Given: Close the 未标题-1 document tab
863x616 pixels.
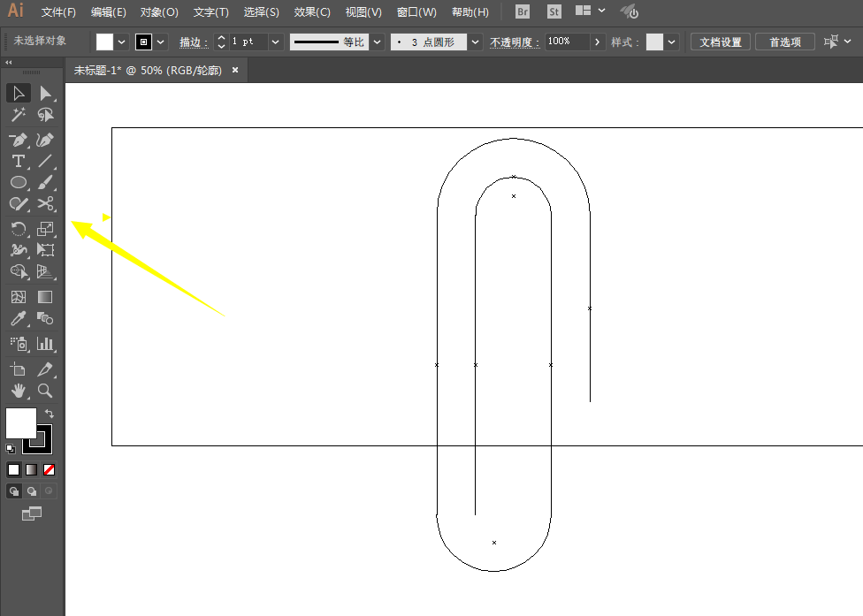Looking at the screenshot, I should (235, 70).
